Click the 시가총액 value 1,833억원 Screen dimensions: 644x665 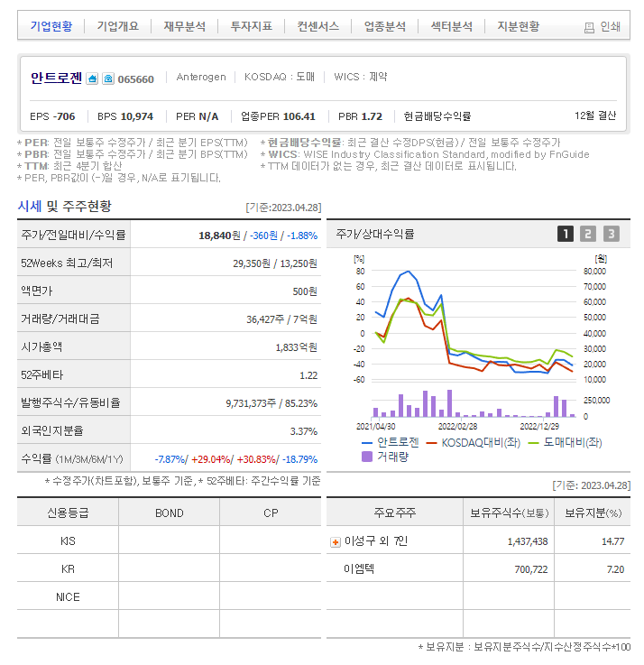(x=296, y=347)
